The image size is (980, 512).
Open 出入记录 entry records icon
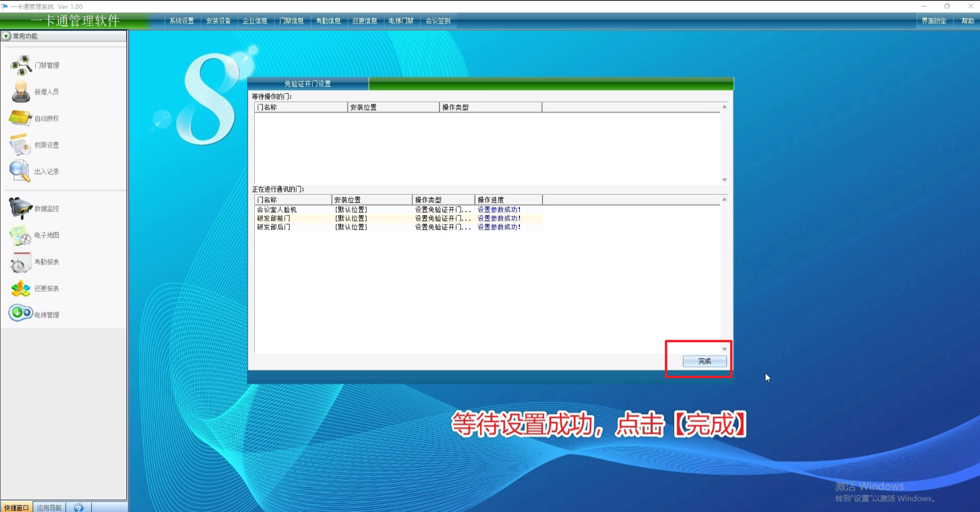pyautogui.click(x=20, y=171)
